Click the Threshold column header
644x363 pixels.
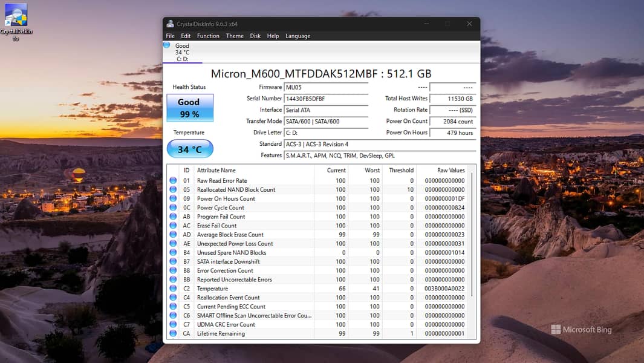tap(399, 170)
